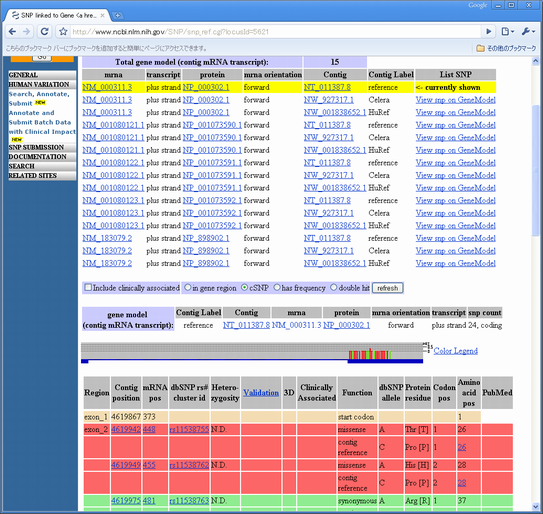Open the DOCUMENTATION sidebar menu
The image size is (543, 514).
coord(42,157)
